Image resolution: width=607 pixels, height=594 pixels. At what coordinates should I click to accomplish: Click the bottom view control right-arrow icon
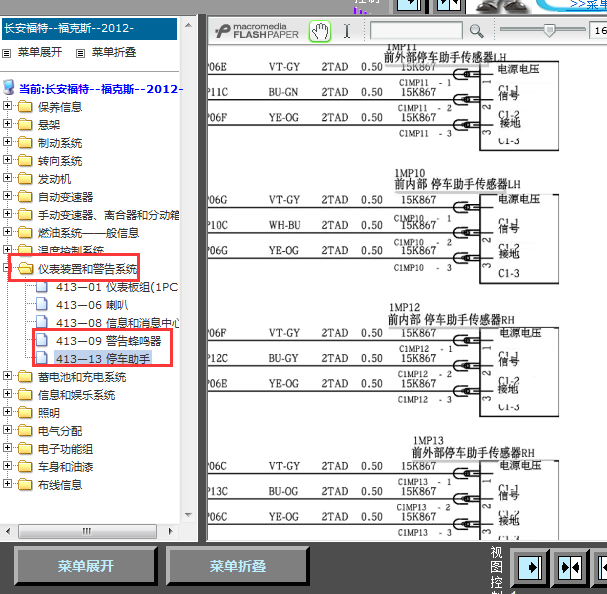[x=530, y=568]
